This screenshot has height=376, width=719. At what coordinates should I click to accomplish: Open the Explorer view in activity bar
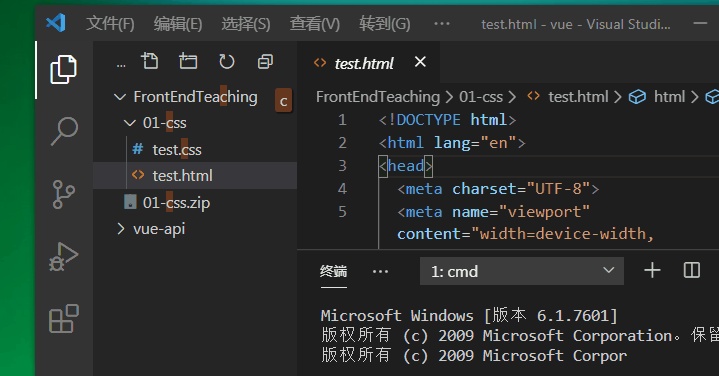coord(63,70)
